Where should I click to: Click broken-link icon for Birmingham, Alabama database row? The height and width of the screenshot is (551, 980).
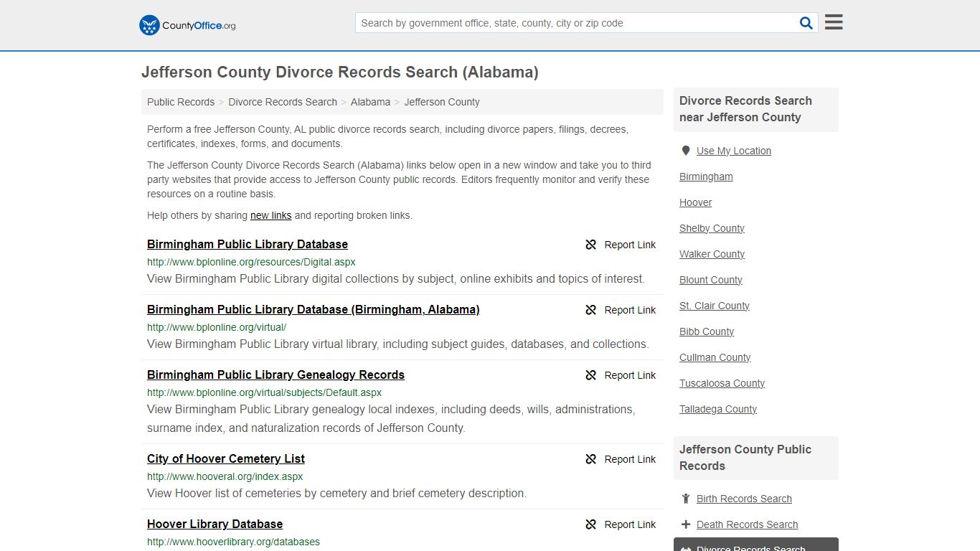pos(591,310)
